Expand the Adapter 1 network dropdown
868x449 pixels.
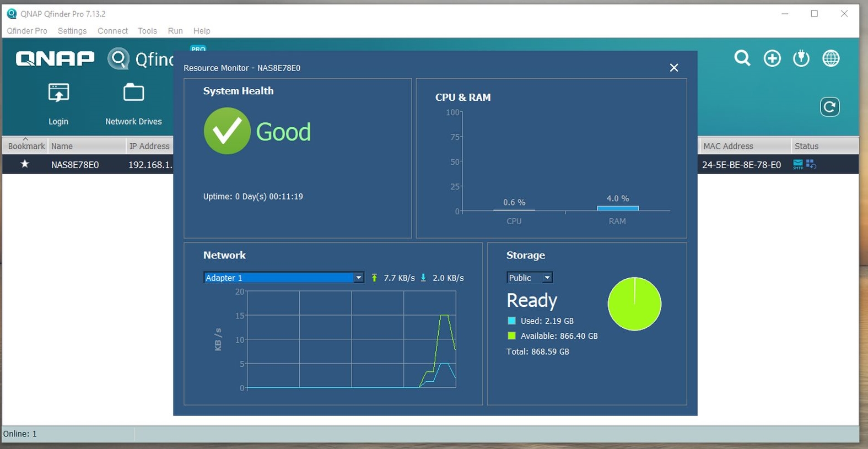(x=359, y=278)
